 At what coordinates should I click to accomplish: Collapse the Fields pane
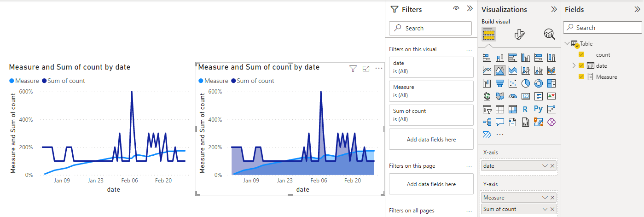pos(638,9)
